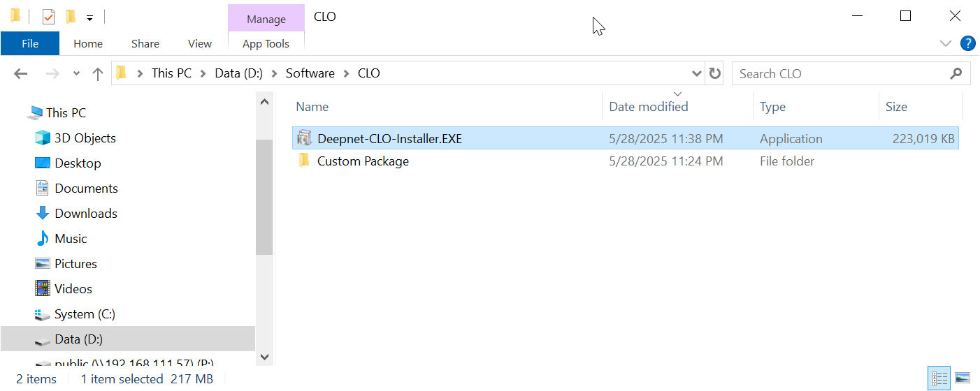This screenshot has width=980, height=391.
Task: Open the File menu
Action: coord(30,43)
